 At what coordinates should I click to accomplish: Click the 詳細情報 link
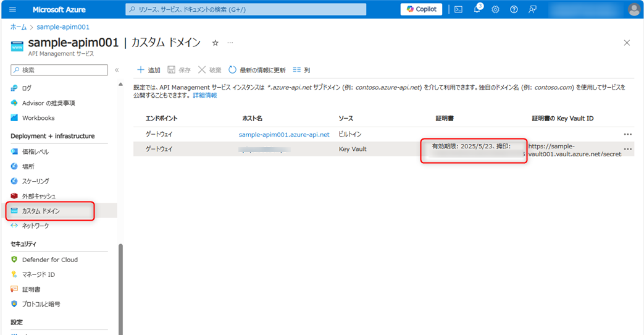[x=204, y=95]
